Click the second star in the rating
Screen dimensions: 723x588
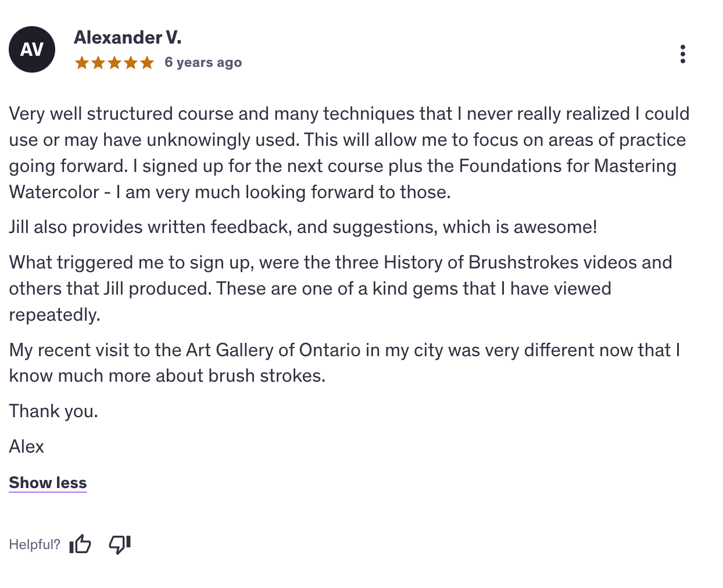click(x=98, y=63)
